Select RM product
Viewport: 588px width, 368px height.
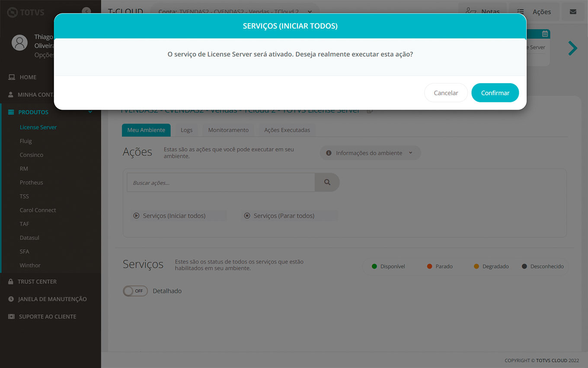(24, 169)
